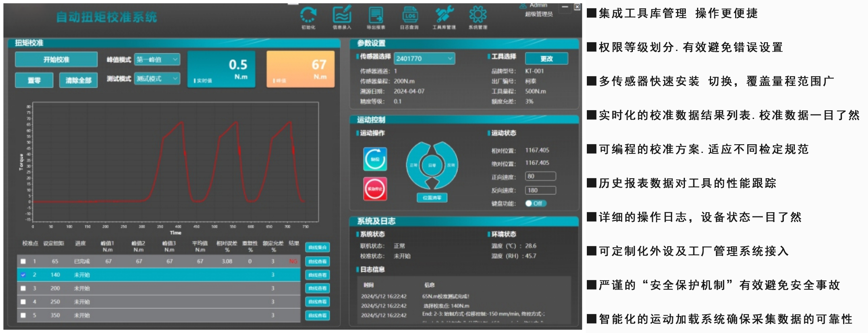Viewport: 868px width, 333px height.
Task: Click the 位置清零 position reset button
Action: (432, 197)
